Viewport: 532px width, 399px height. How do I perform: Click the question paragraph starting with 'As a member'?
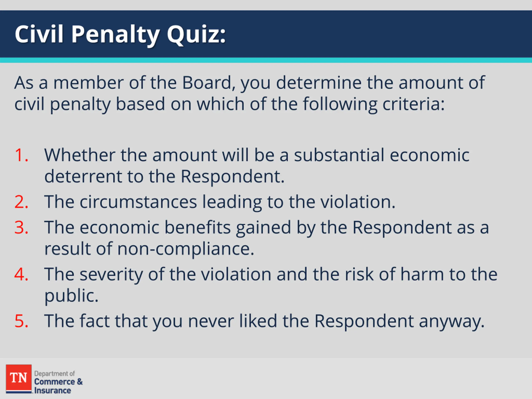pyautogui.click(x=250, y=94)
